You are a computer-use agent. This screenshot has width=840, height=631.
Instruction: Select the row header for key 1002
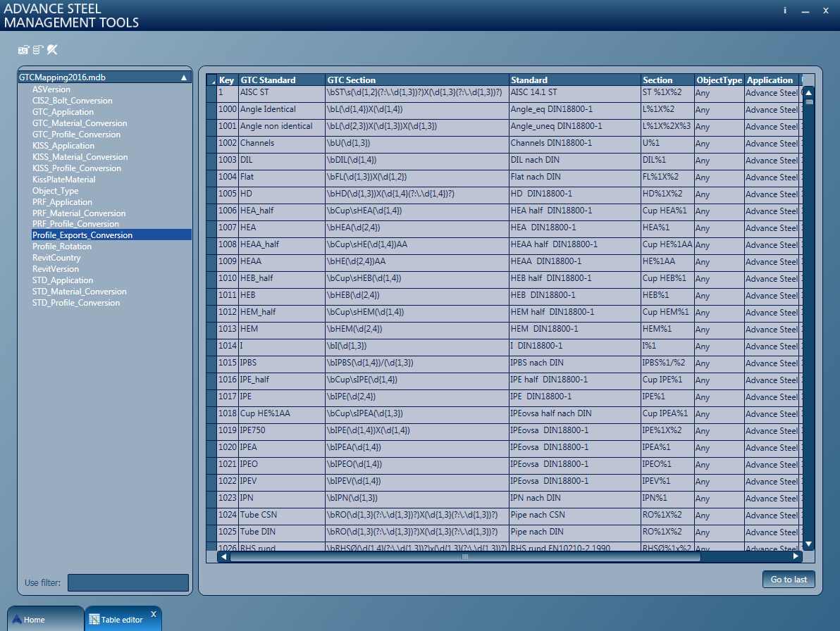[211, 144]
